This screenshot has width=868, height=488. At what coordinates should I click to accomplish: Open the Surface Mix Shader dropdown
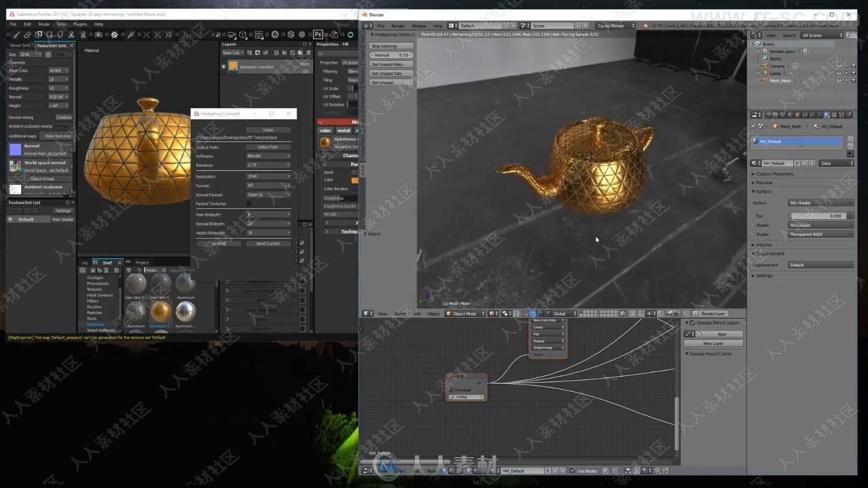pos(821,203)
